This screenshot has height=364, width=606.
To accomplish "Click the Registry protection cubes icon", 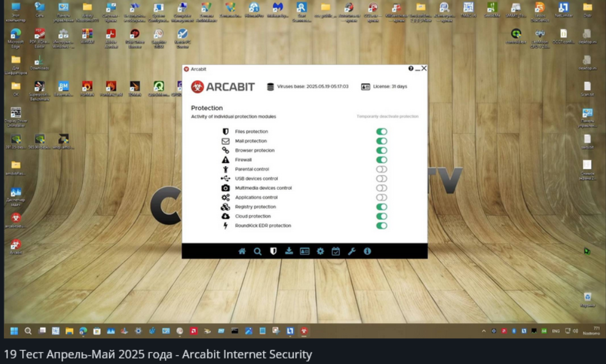I will point(225,207).
